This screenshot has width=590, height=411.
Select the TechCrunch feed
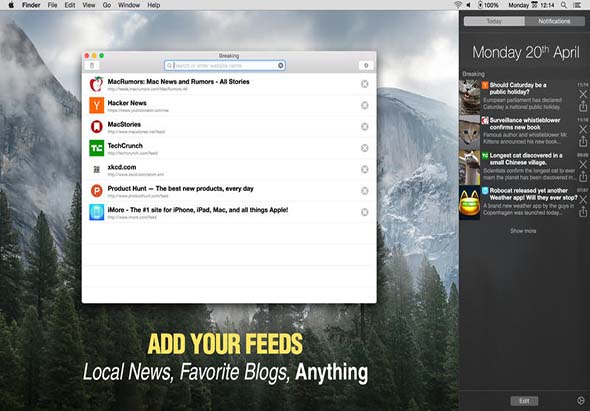229,148
